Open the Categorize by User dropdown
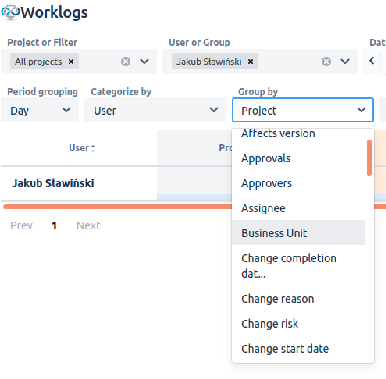The width and height of the screenshot is (386, 379). coord(155,110)
